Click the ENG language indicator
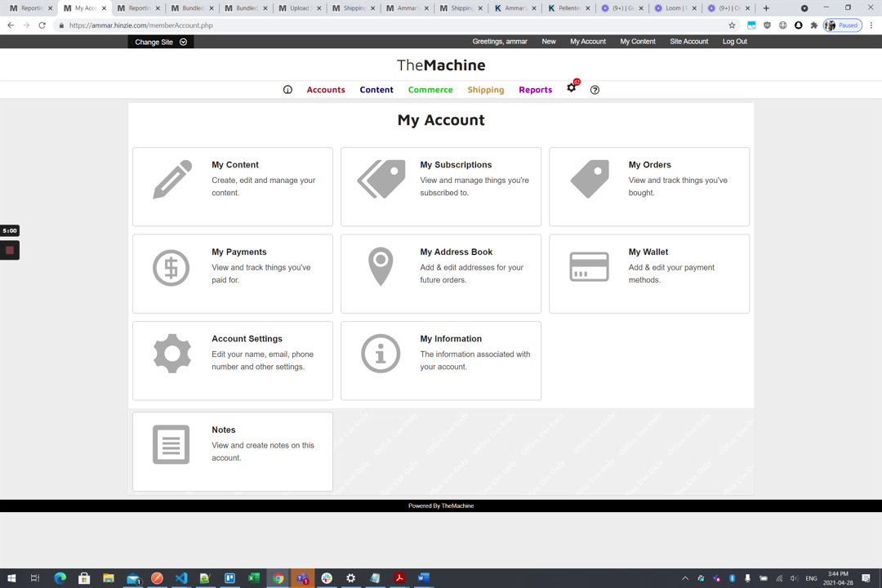Image resolution: width=882 pixels, height=588 pixels. [811, 578]
